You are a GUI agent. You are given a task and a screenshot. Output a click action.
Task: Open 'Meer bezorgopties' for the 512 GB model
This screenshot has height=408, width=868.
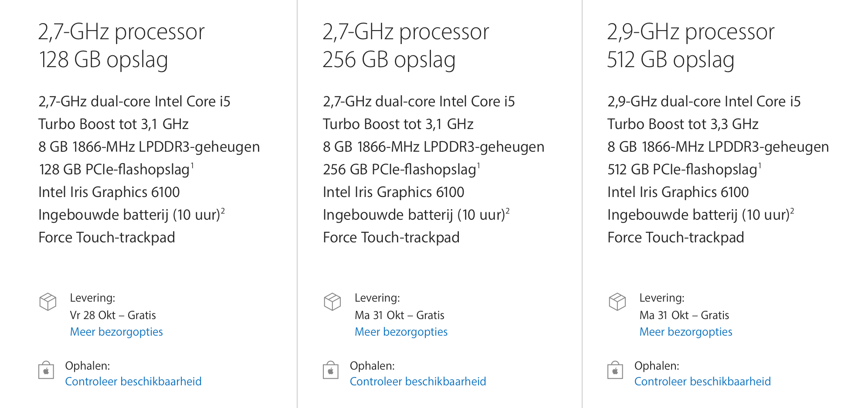coord(685,332)
